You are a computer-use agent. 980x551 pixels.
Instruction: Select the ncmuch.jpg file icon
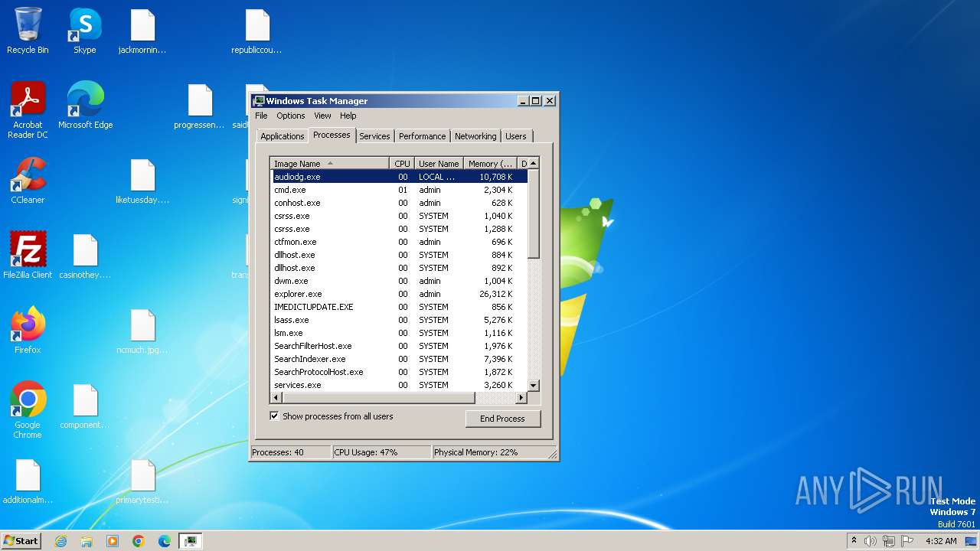(142, 331)
